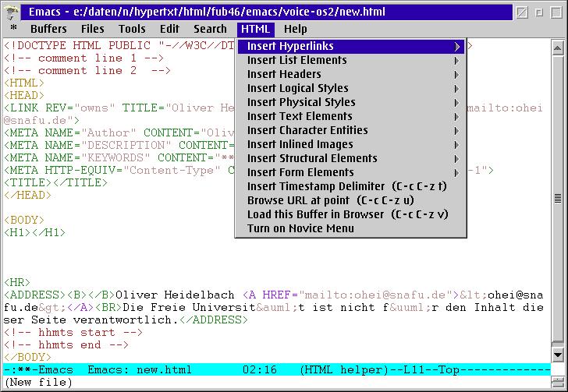
Task: Open the Help menu
Action: tap(295, 29)
